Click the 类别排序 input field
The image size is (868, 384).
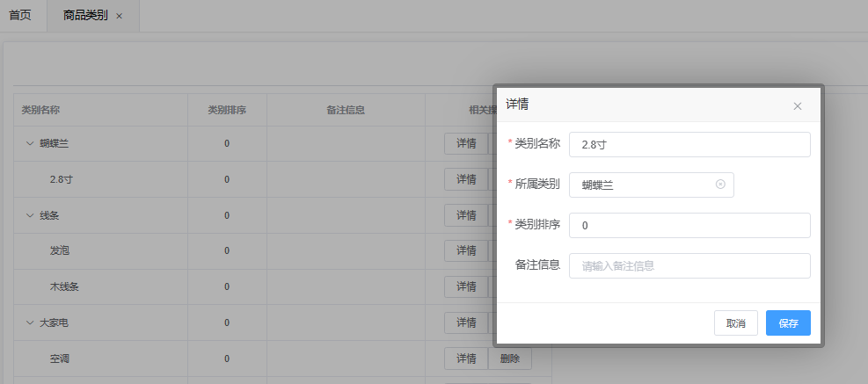(x=689, y=225)
